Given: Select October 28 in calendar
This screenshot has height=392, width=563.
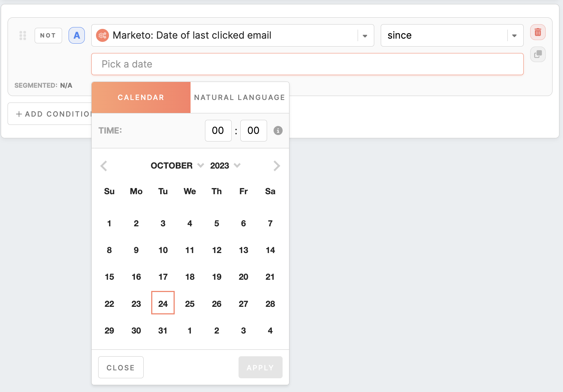Looking at the screenshot, I should pos(270,304).
